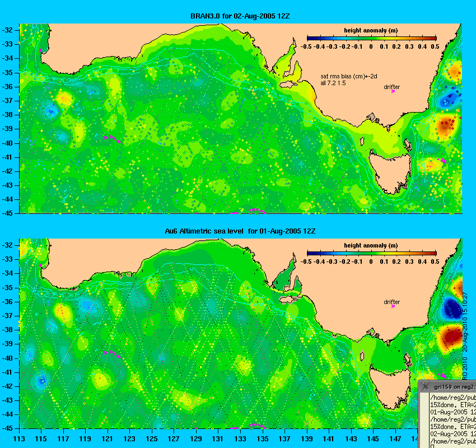
Task: Click longitude label '113' on the bottom axis
Action: click(x=19, y=439)
